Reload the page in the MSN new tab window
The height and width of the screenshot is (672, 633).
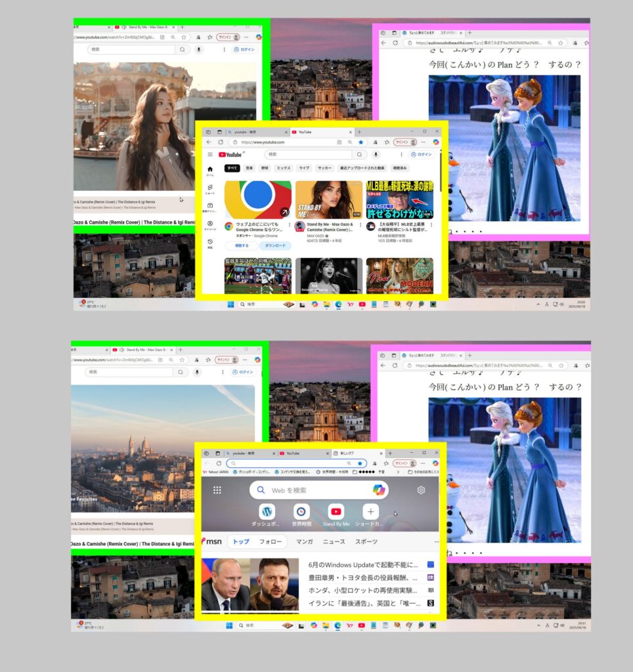tap(219, 463)
